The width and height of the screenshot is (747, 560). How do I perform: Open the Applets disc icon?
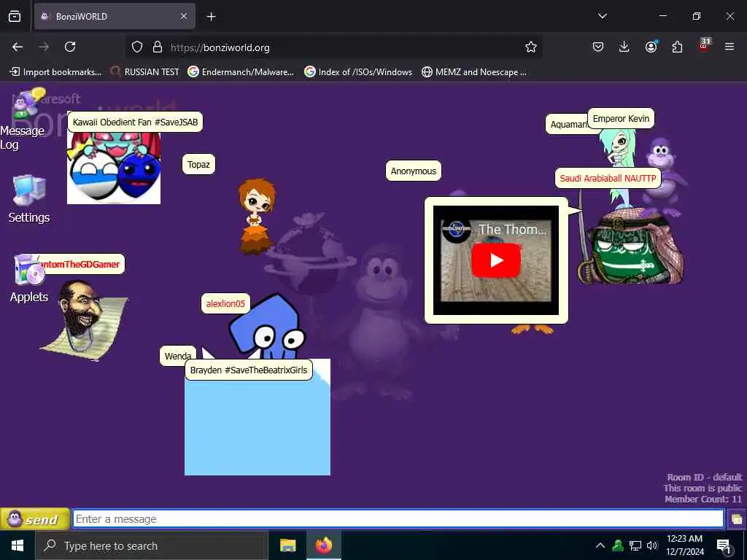tap(28, 270)
